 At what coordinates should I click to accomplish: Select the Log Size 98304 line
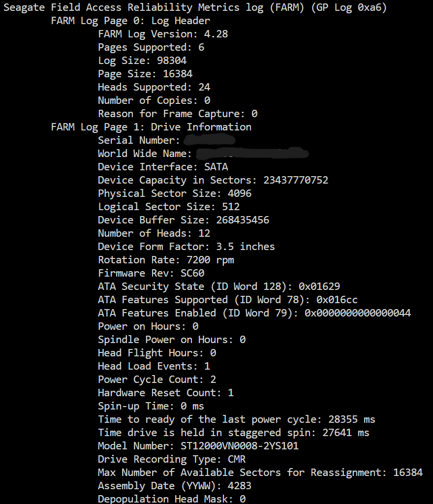142,61
